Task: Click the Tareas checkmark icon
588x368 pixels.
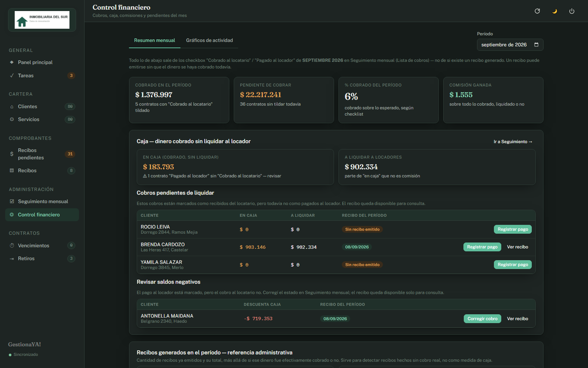Action: pyautogui.click(x=12, y=75)
